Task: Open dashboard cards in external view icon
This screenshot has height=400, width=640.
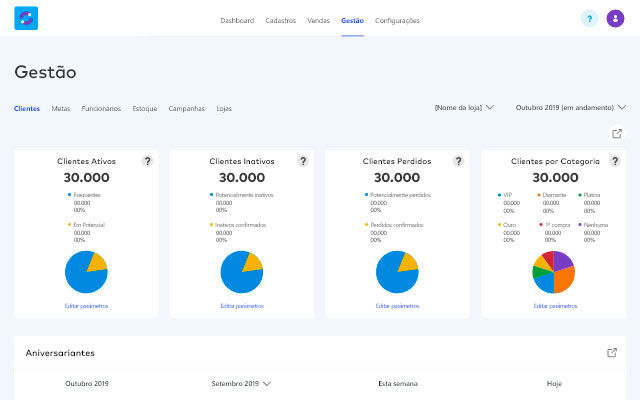Action: [x=616, y=133]
